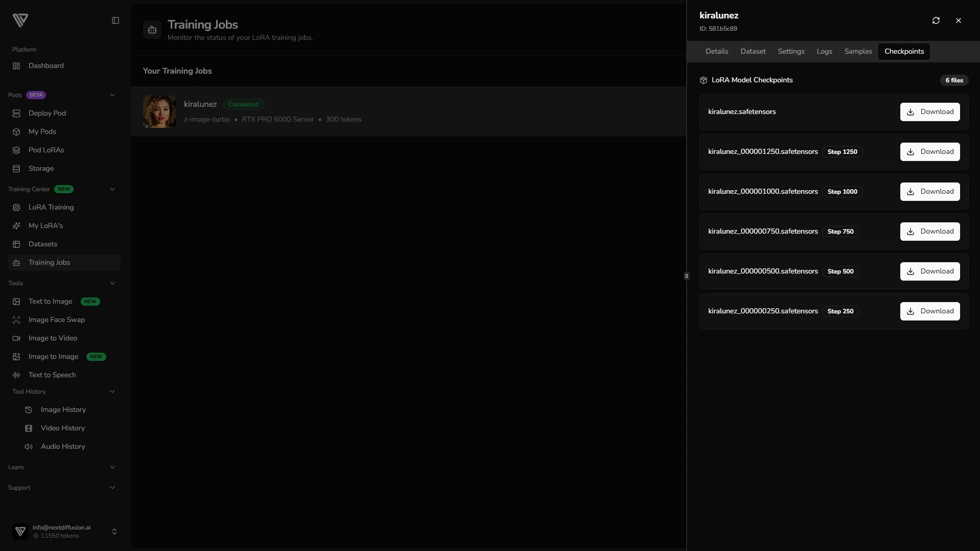Open the account switcher for info@nextdiffusion.ai
The width and height of the screenshot is (980, 551).
click(x=114, y=532)
